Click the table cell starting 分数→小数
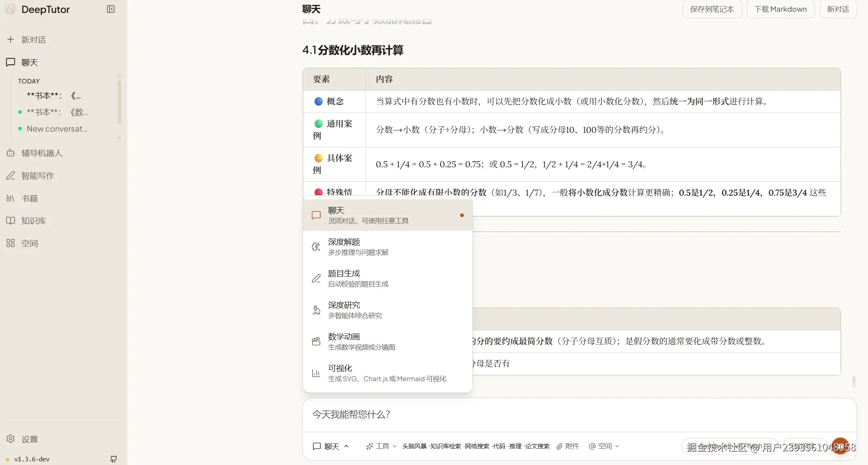868x465 pixels. (x=603, y=130)
